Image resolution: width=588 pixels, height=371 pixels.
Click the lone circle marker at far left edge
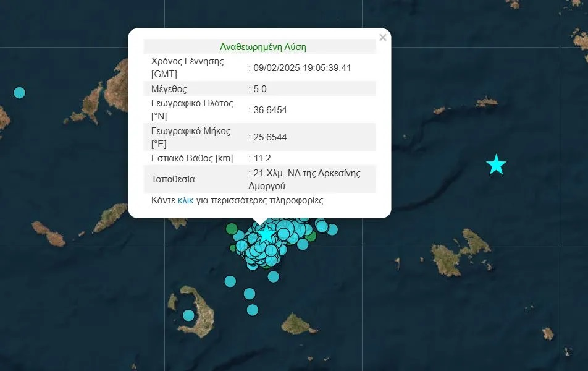pos(19,93)
